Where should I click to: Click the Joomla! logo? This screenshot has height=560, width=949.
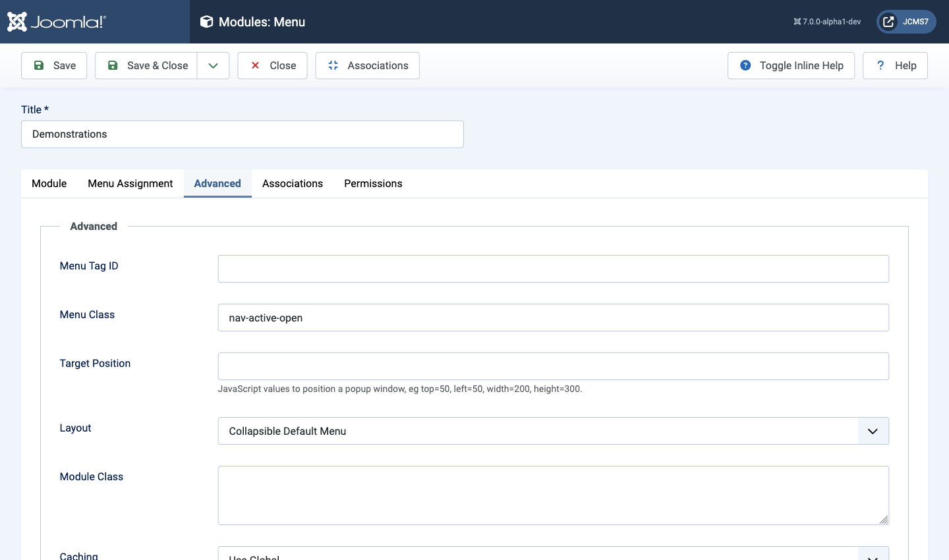coord(57,22)
